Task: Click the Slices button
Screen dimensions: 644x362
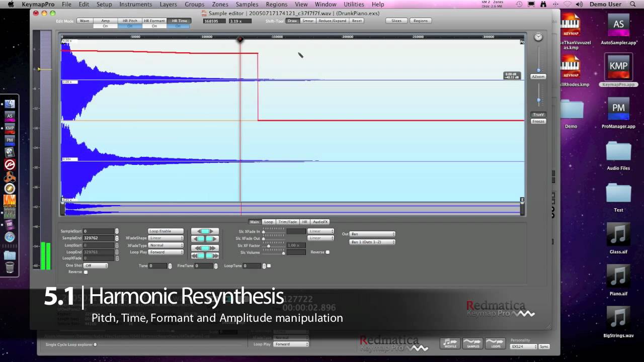Action: pos(396,21)
